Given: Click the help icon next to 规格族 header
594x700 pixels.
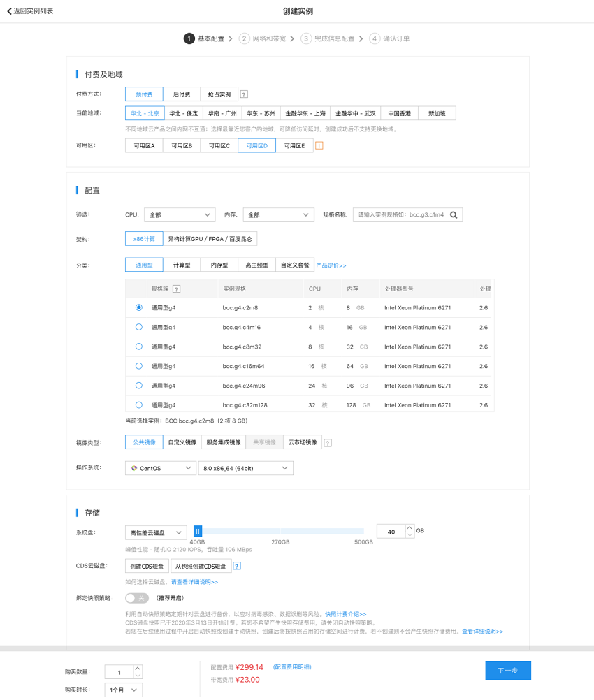Looking at the screenshot, I should point(176,289).
